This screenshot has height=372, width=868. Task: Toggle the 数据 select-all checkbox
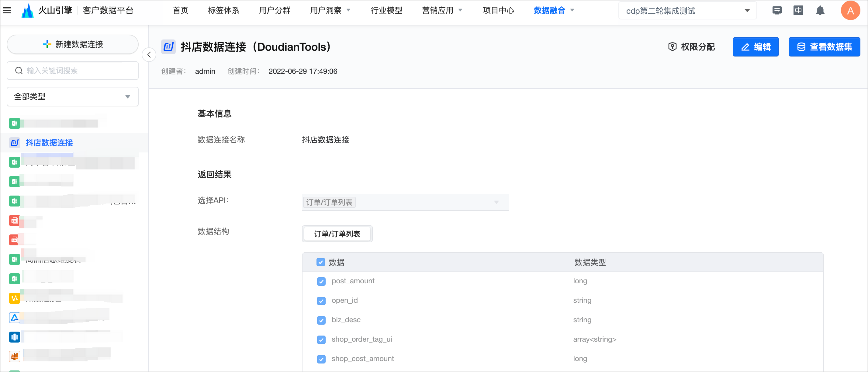pos(320,262)
